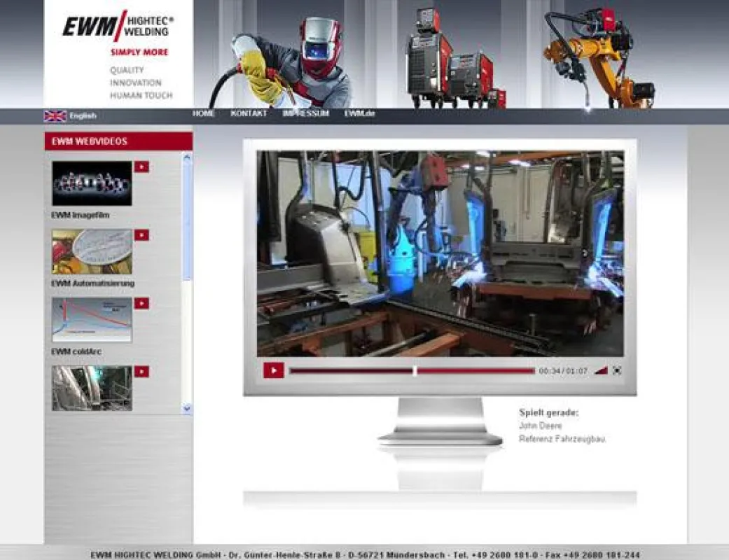Open the HOME menu item
Viewport: 729px width, 560px height.
(203, 113)
